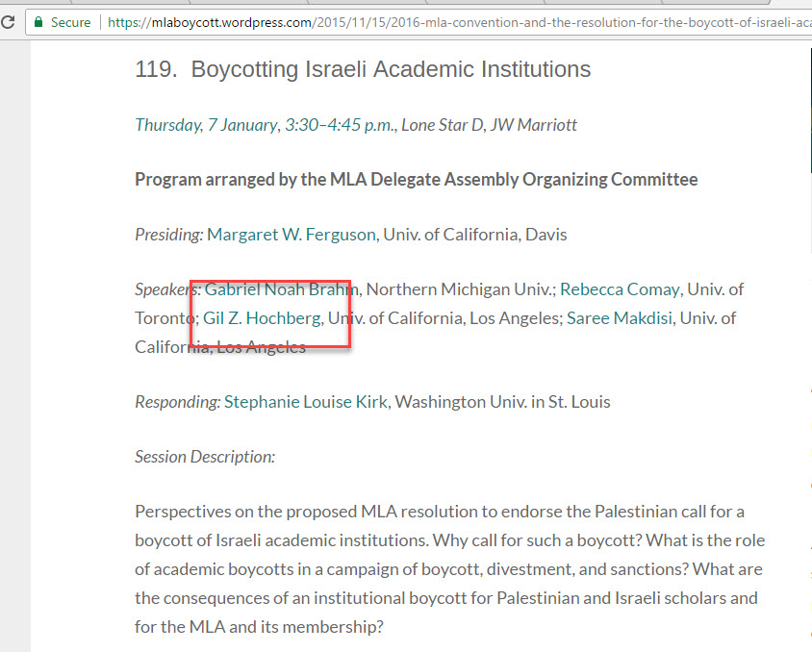
Task: Open site info via the Secure label
Action: pos(70,21)
